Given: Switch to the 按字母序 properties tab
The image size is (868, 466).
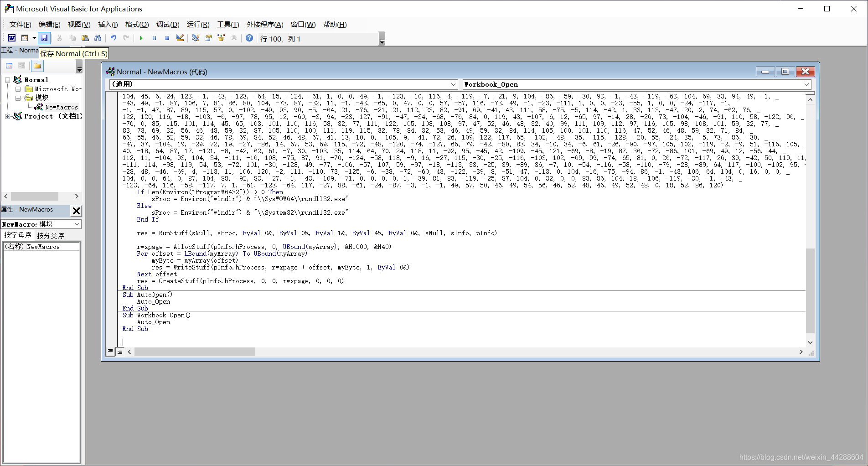Looking at the screenshot, I should click(x=18, y=235).
